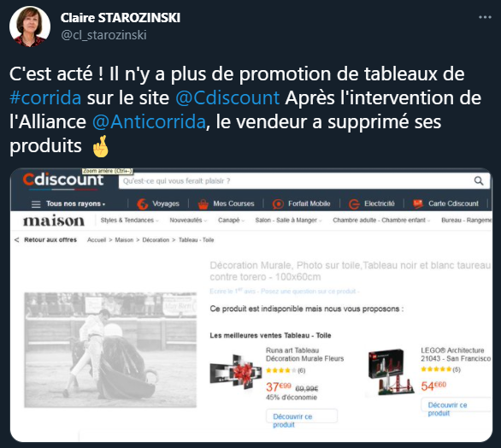Click the Mes Courses basket icon

203,203
